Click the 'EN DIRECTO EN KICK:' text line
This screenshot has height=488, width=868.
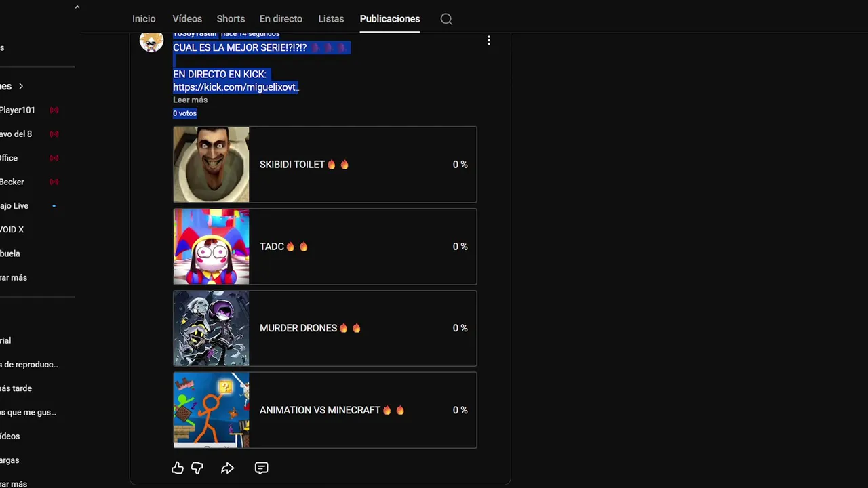point(220,74)
